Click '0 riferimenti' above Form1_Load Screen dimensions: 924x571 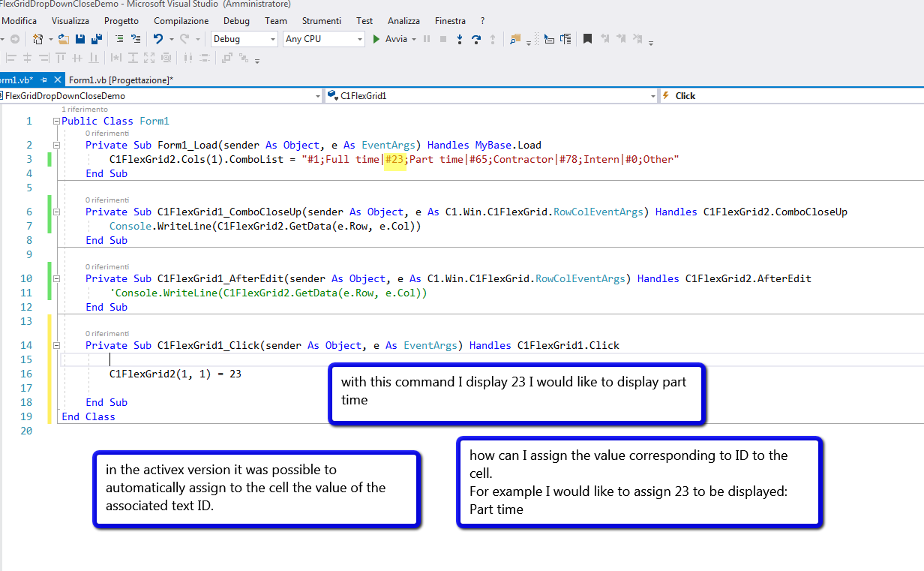107,134
